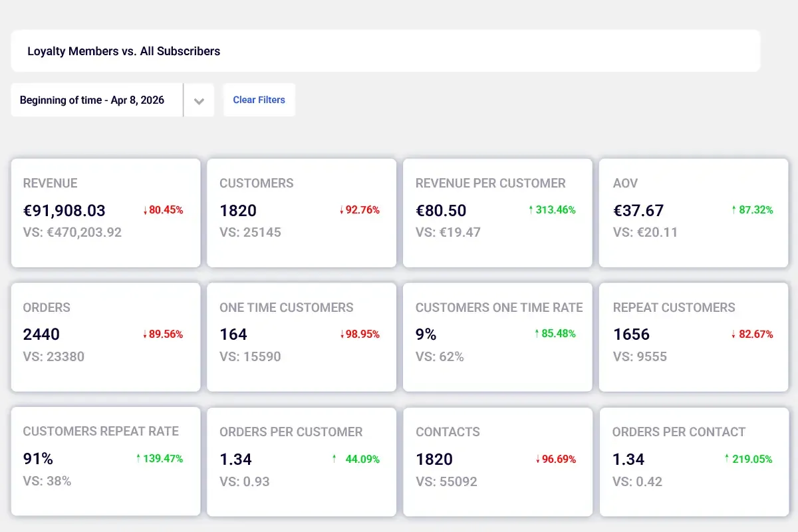798x532 pixels.
Task: Click the €91,908.03 revenue value
Action: point(65,211)
